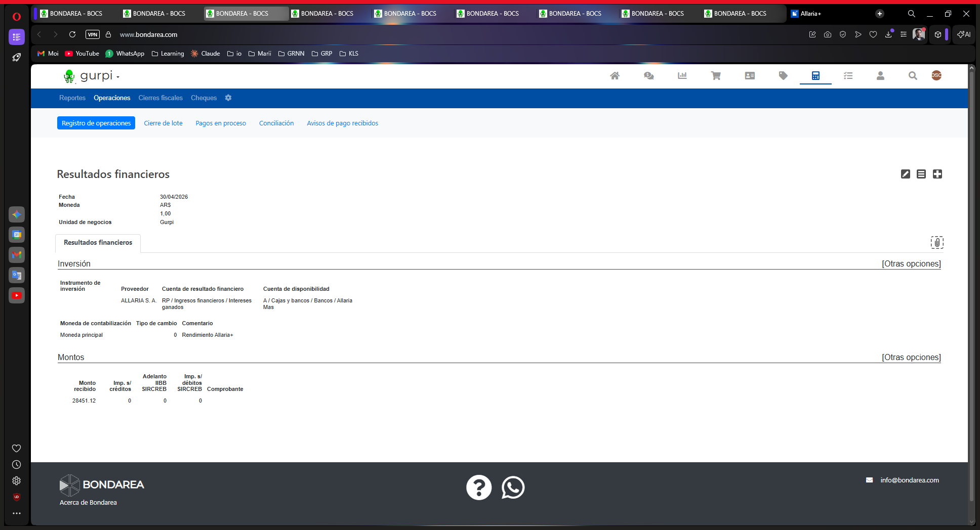Viewport: 980px width, 530px height.
Task: Select the calculator accounting icon
Action: tap(815, 75)
